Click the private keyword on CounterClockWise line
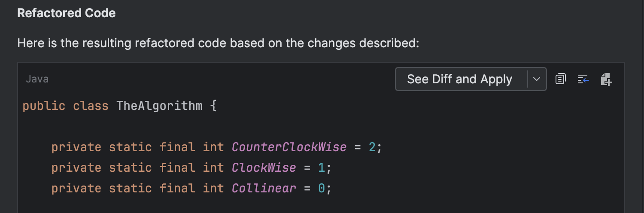The width and height of the screenshot is (644, 213). (x=76, y=147)
